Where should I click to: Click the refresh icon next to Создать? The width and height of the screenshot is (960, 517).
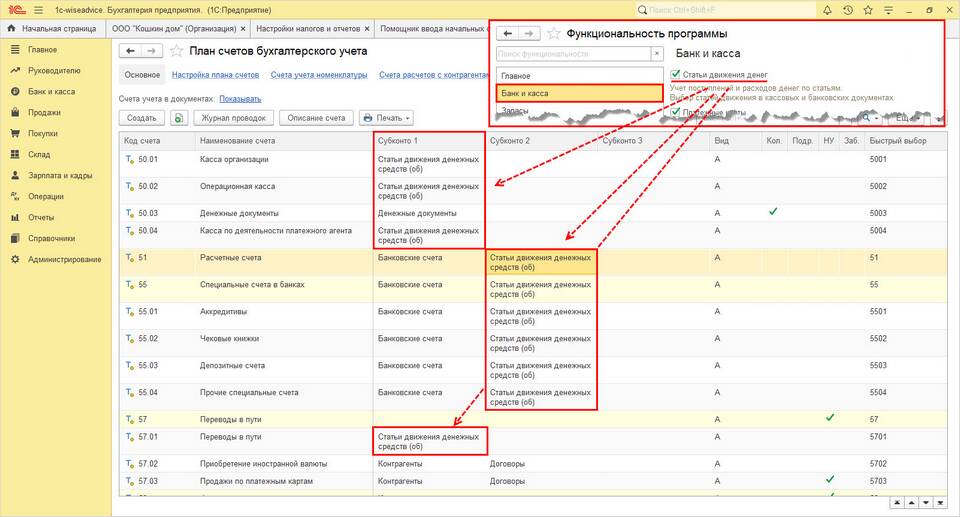click(178, 118)
